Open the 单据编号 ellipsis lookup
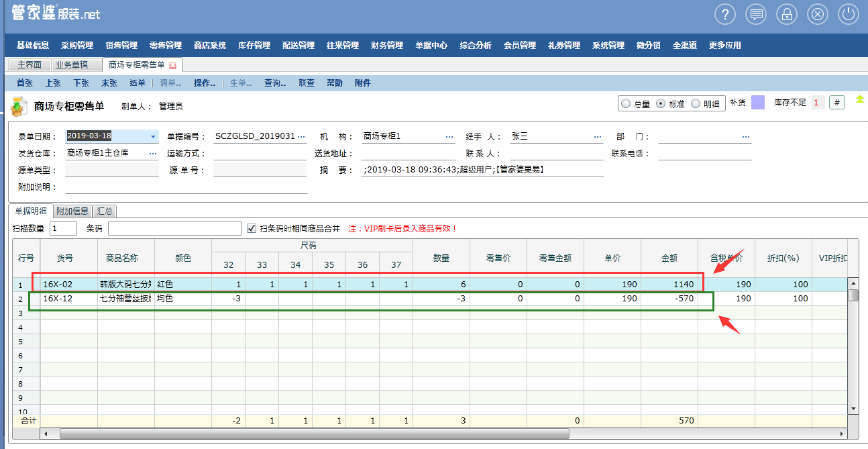The image size is (868, 449). (x=301, y=137)
